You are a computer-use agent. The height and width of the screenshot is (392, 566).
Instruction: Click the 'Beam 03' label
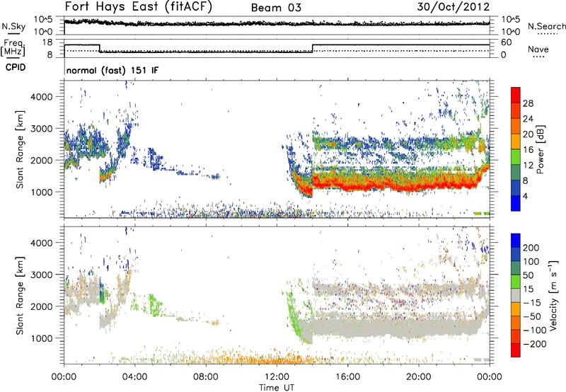[276, 8]
